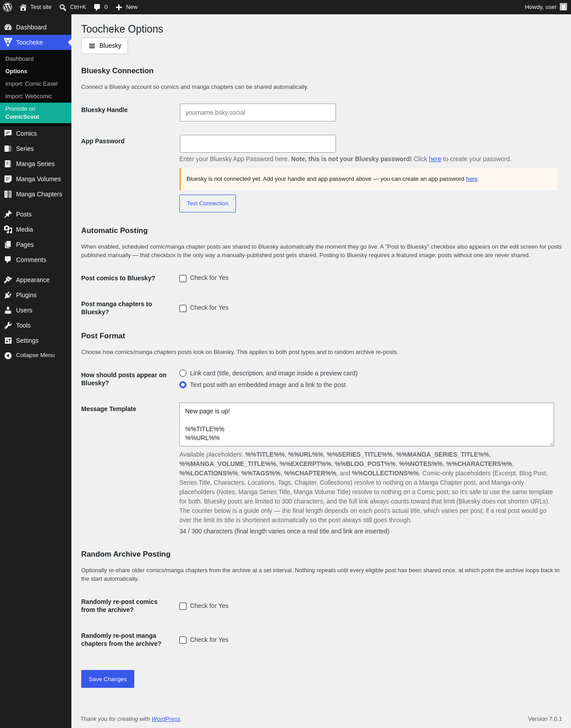Image resolution: width=571 pixels, height=728 pixels.
Task: Click the Collapse Menu arrow icon
Action: tap(8, 355)
